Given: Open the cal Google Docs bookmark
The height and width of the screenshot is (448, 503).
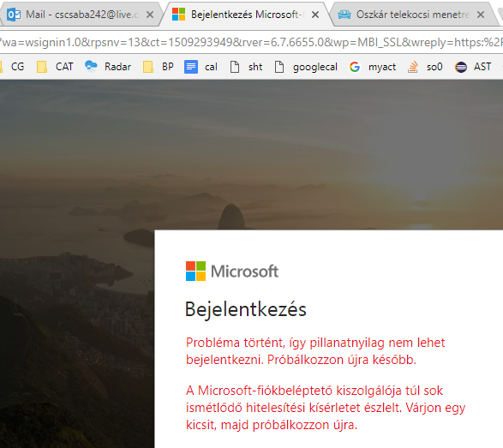Looking at the screenshot, I should tap(201, 67).
